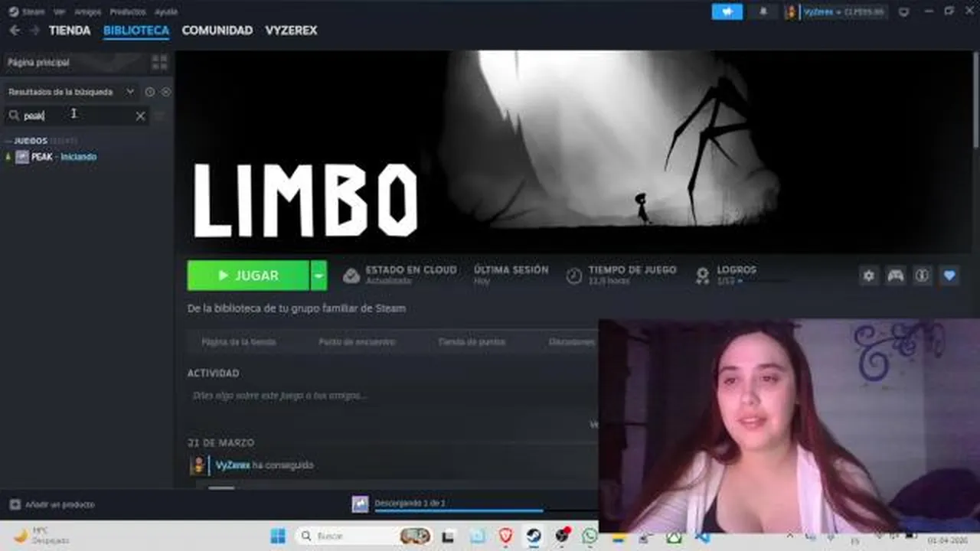Click the blue announcements megaphone button
Viewport: 980px width, 551px height.
[x=727, y=11]
